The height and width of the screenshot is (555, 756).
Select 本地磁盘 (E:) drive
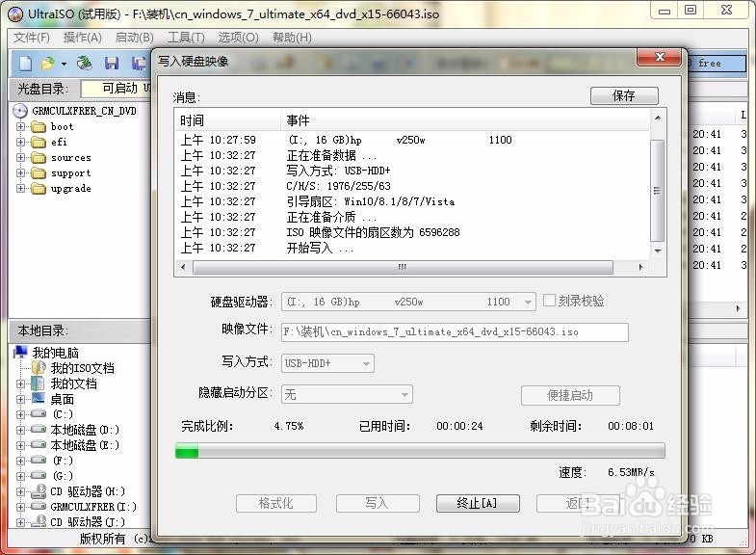pyautogui.click(x=85, y=445)
